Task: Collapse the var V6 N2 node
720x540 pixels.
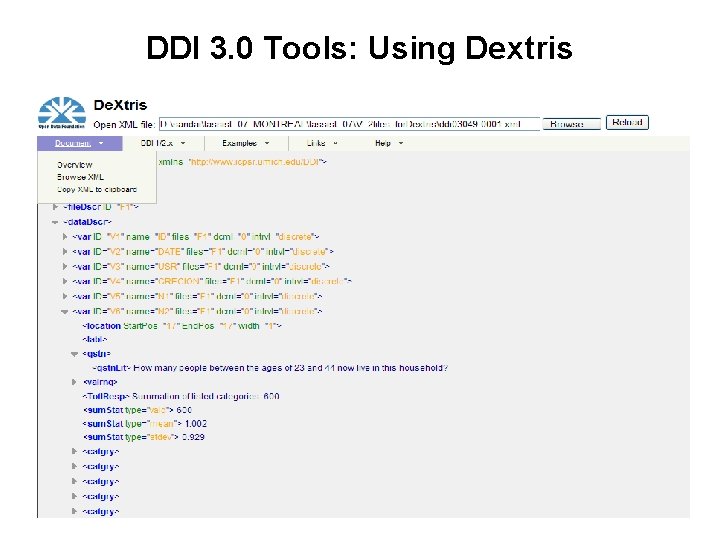Action: [x=65, y=311]
